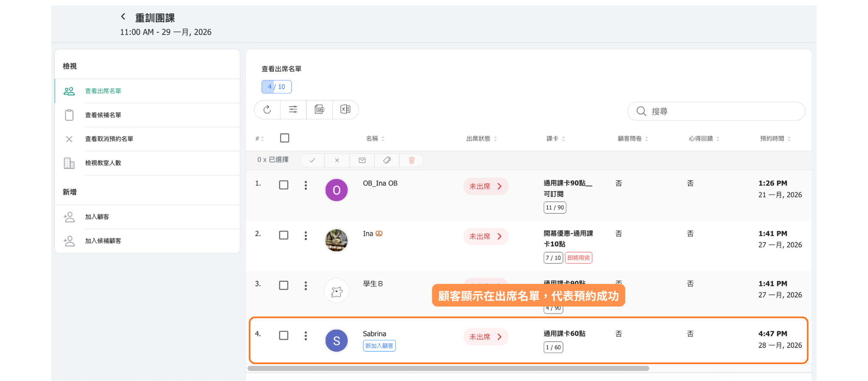Viewport: 868px width, 381px height.
Task: Open 查看候補名單 in the sidebar
Action: coord(103,115)
